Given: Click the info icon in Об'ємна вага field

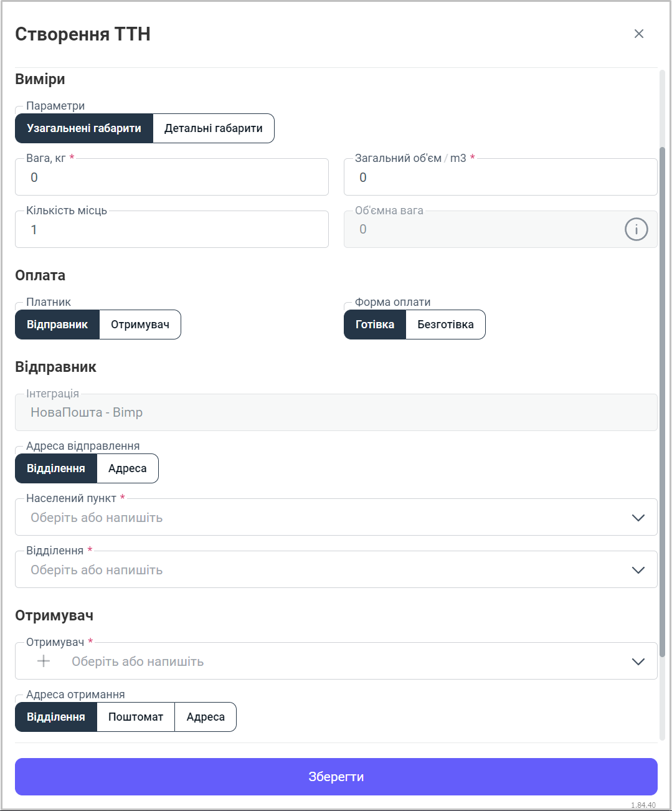Looking at the screenshot, I should [x=636, y=229].
